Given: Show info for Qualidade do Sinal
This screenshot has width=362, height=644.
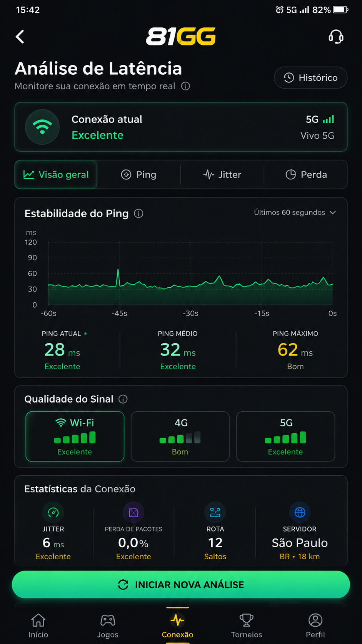Looking at the screenshot, I should (123, 399).
